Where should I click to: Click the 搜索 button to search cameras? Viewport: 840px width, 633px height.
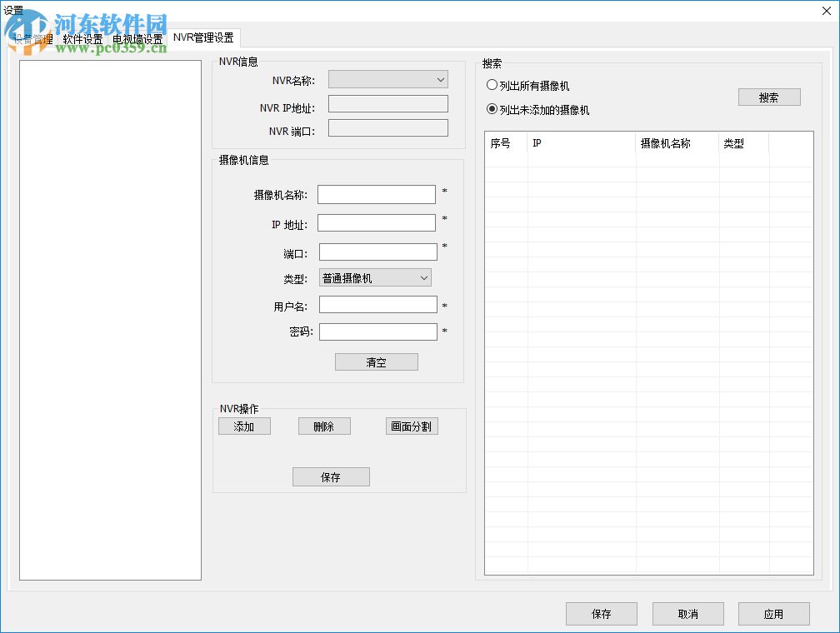pos(768,97)
